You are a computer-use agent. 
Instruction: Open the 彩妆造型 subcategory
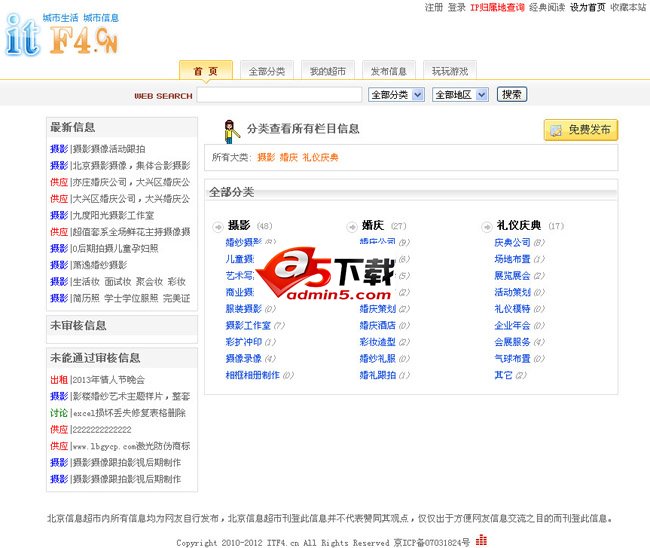click(378, 342)
